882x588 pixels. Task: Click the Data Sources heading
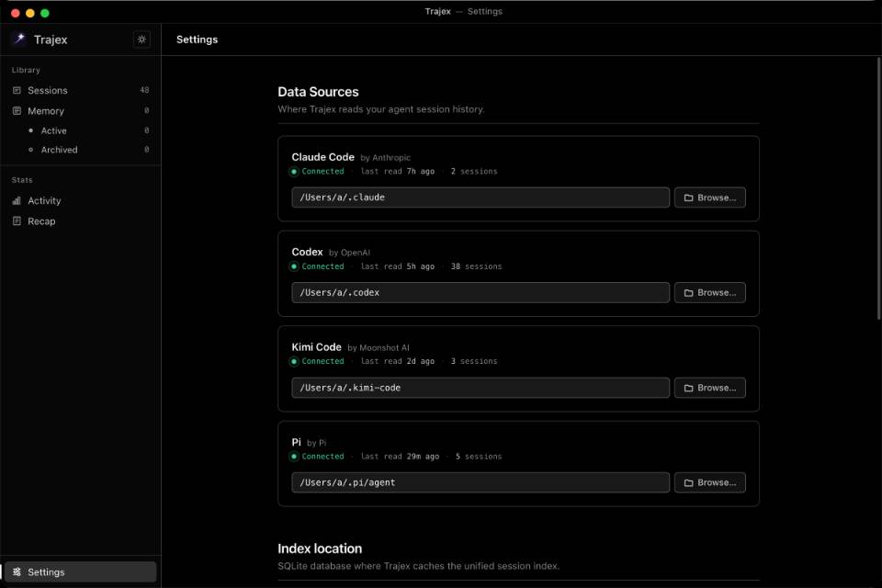[x=318, y=92]
